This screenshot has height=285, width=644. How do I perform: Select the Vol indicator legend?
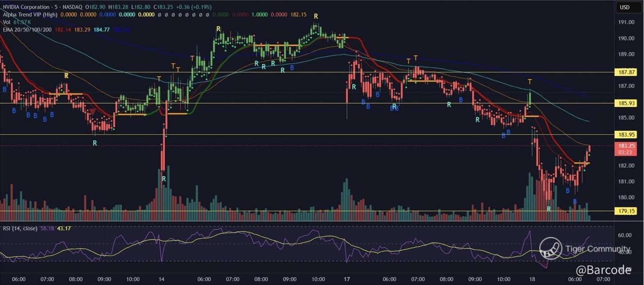[x=6, y=22]
